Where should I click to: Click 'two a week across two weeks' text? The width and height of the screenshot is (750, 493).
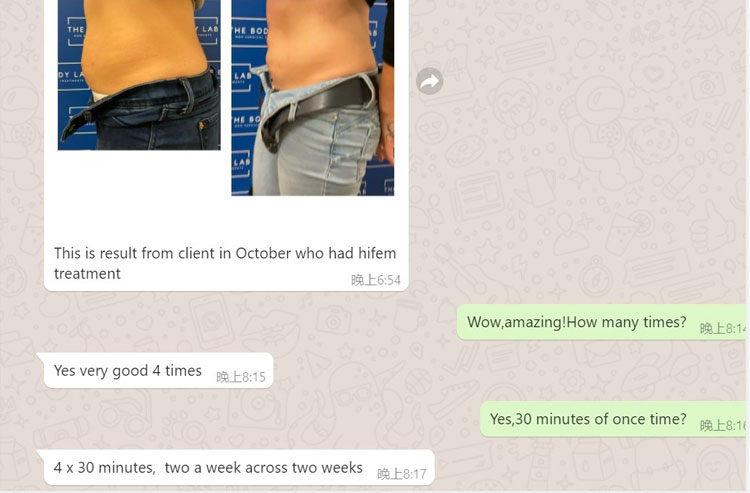(264, 467)
